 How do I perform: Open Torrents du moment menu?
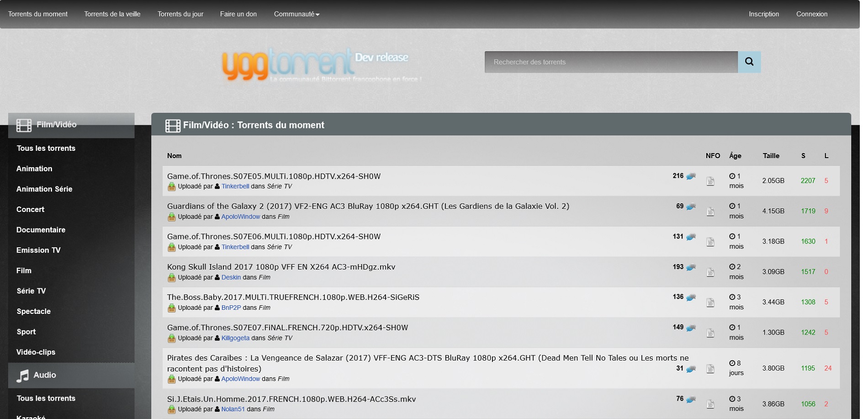pyautogui.click(x=38, y=14)
